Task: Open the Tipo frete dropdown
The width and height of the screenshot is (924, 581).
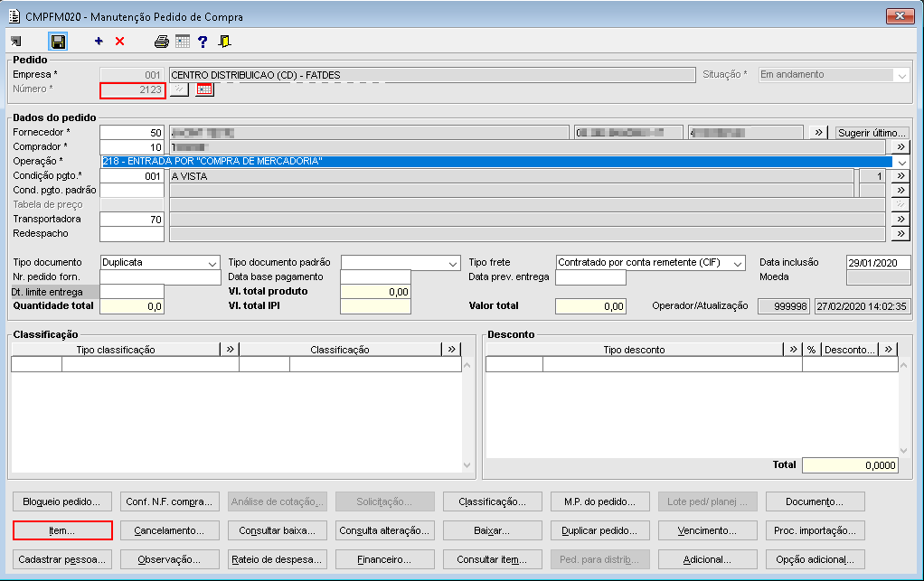Action: tap(738, 263)
